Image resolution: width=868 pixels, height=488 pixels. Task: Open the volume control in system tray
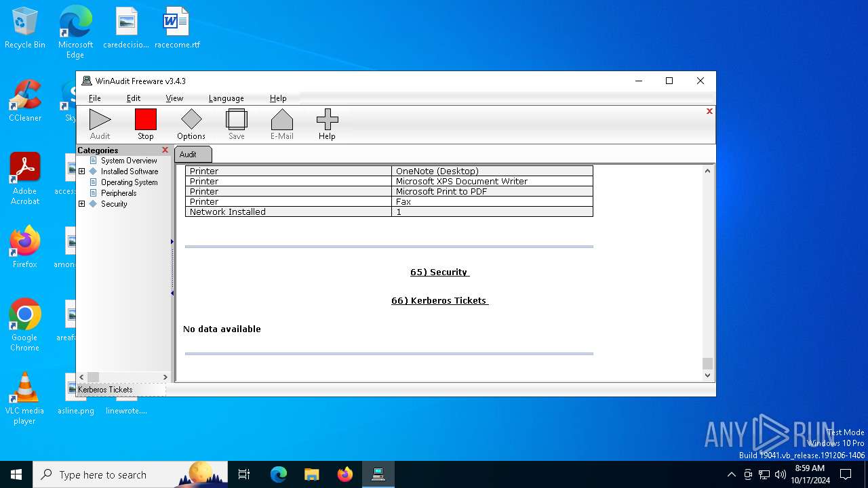(781, 474)
